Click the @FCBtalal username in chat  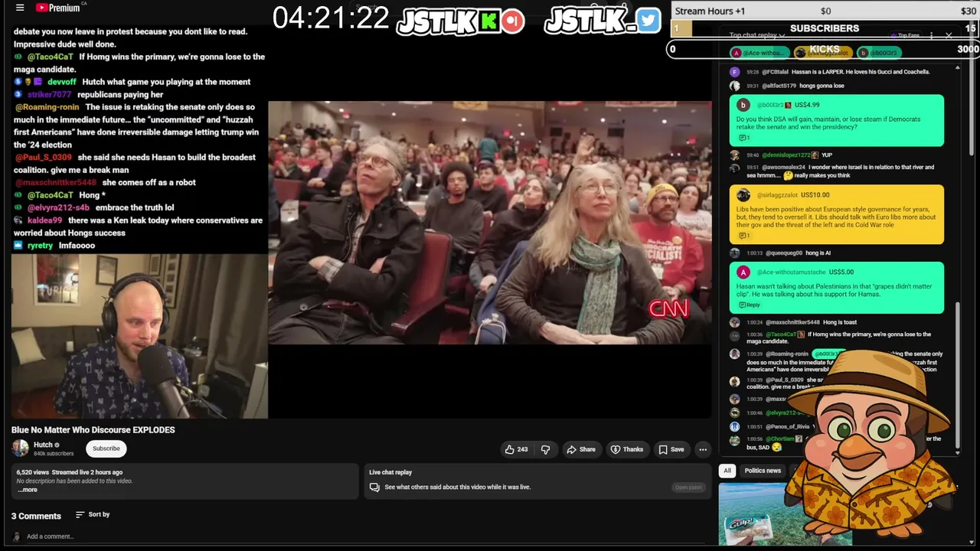point(777,72)
